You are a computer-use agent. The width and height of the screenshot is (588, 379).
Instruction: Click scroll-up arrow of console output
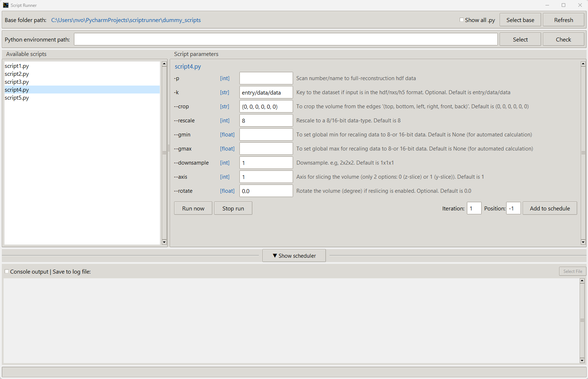582,281
